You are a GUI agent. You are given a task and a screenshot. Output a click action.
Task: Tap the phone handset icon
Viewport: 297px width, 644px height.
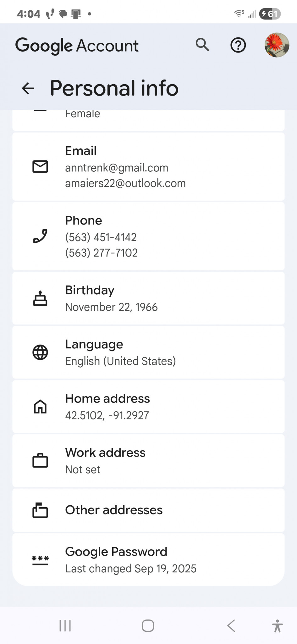[40, 236]
